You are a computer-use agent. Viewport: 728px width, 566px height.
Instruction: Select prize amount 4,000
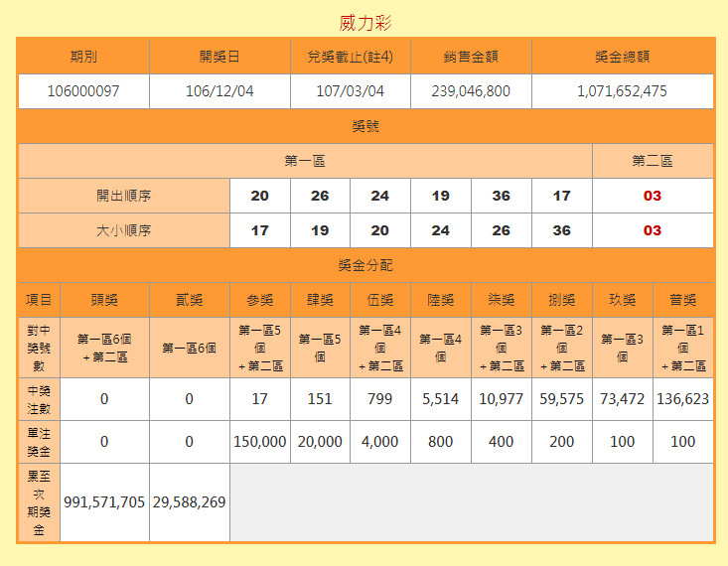379,442
